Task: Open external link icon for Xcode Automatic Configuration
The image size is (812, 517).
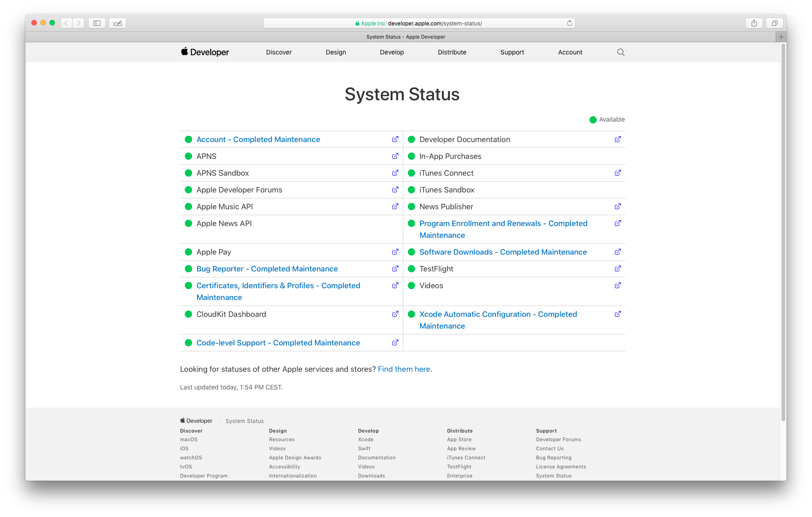Action: tap(618, 314)
